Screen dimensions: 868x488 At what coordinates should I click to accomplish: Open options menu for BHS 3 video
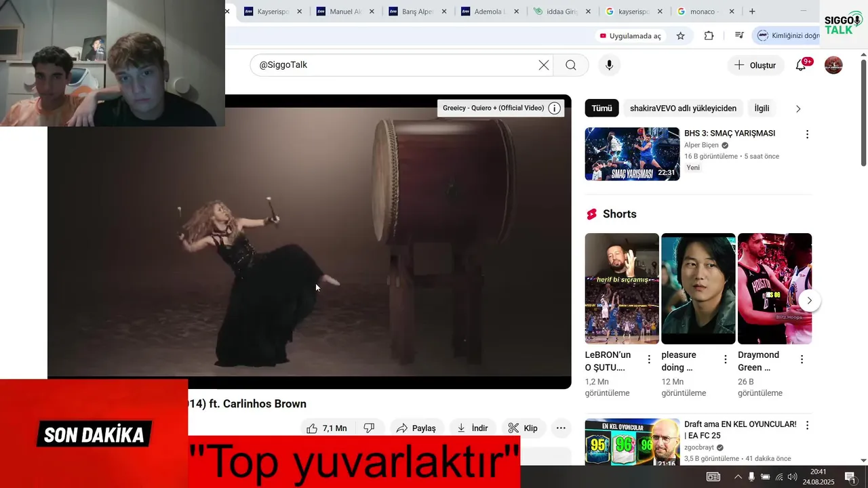(x=807, y=134)
